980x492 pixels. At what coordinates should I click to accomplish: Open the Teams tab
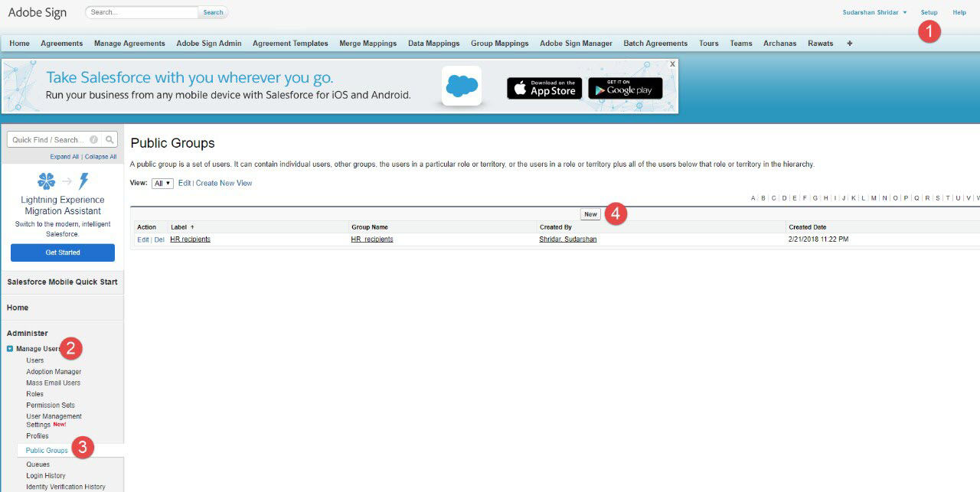741,44
